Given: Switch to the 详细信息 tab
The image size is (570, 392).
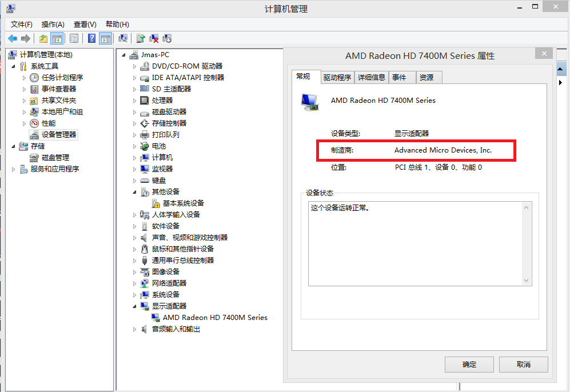Looking at the screenshot, I should 371,77.
